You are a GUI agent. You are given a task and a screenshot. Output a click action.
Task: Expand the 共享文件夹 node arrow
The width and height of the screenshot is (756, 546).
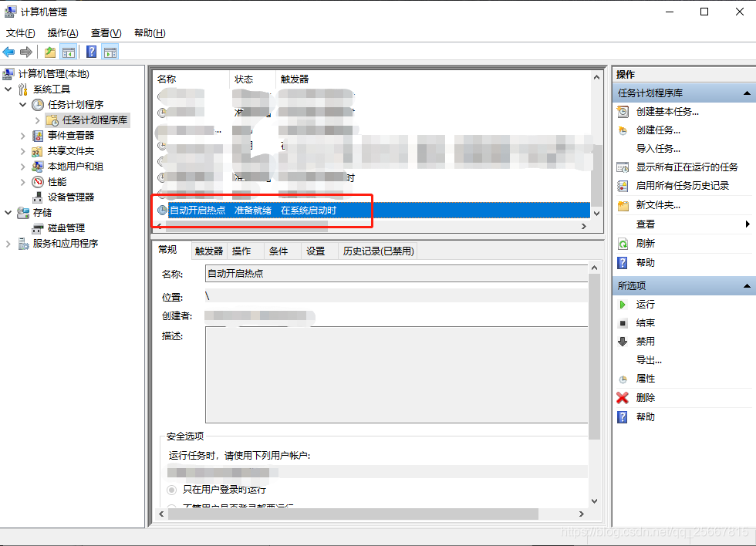(22, 151)
